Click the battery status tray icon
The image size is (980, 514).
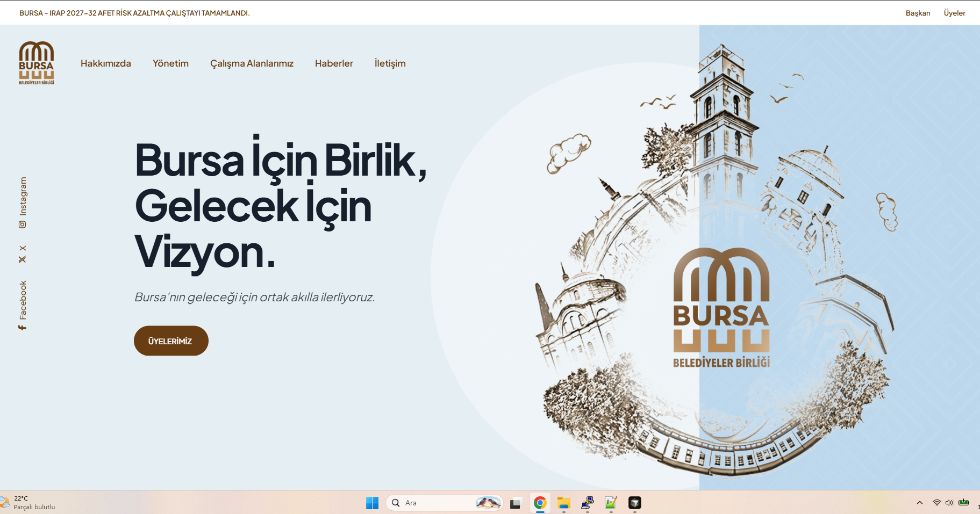coord(964,503)
